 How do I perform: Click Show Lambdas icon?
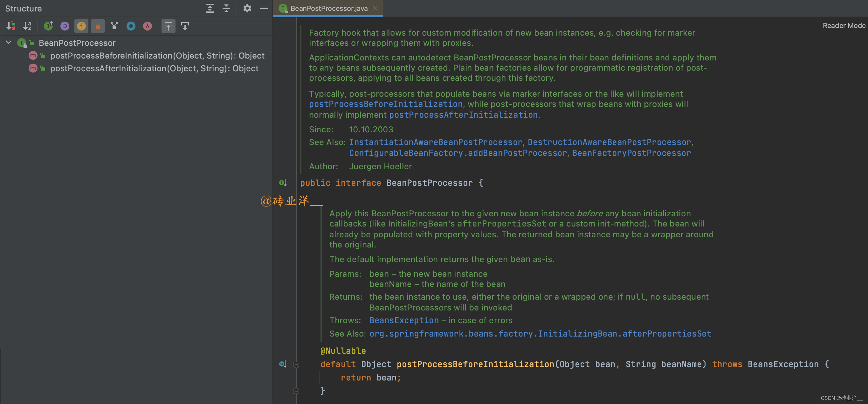[x=147, y=26]
